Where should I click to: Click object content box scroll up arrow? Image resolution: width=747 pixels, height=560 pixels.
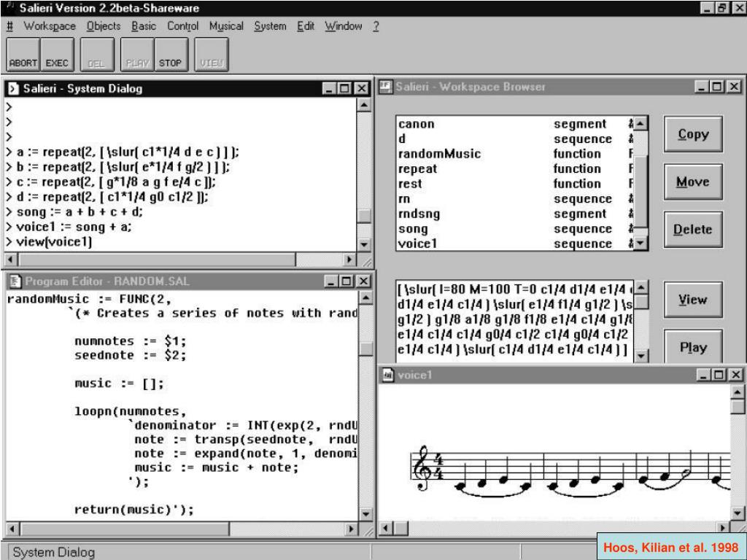point(640,287)
